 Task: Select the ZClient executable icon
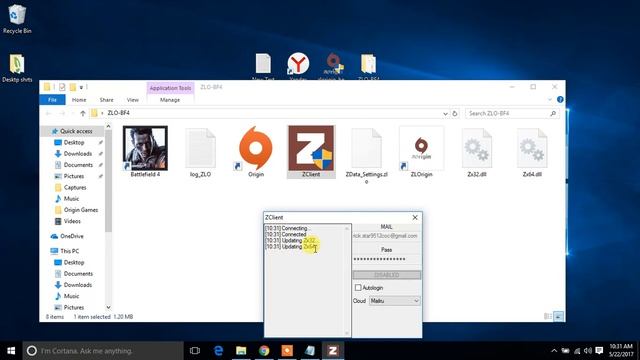click(x=311, y=148)
